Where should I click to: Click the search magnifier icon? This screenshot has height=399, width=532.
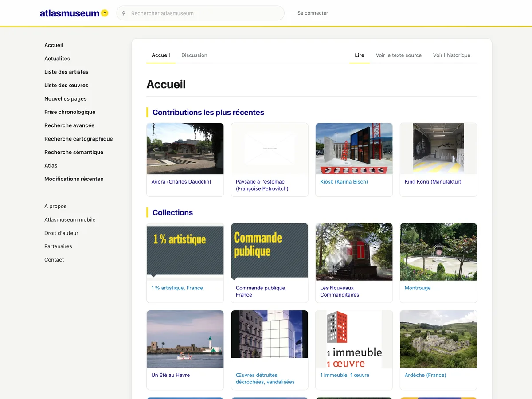[x=124, y=13]
